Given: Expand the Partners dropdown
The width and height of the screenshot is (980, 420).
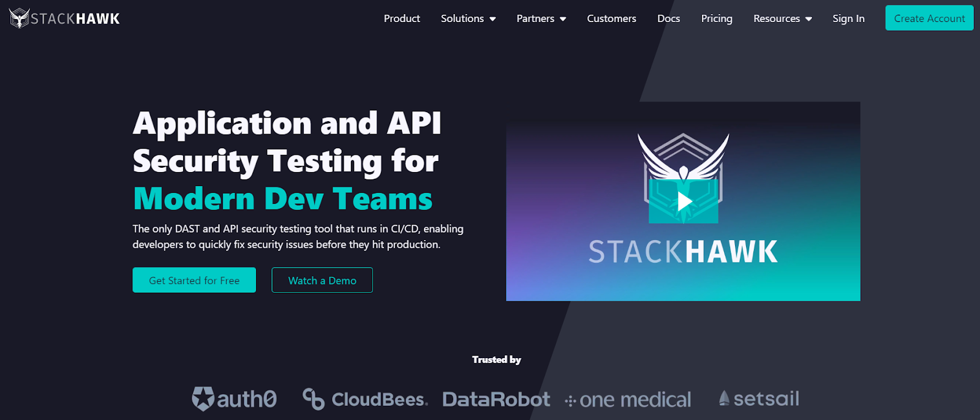Looking at the screenshot, I should [x=541, y=18].
